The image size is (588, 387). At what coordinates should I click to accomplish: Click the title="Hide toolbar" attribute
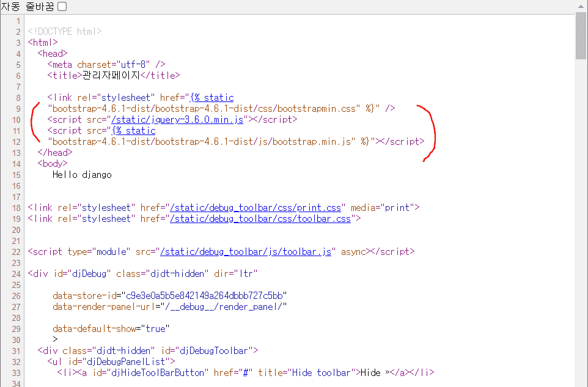pos(307,373)
